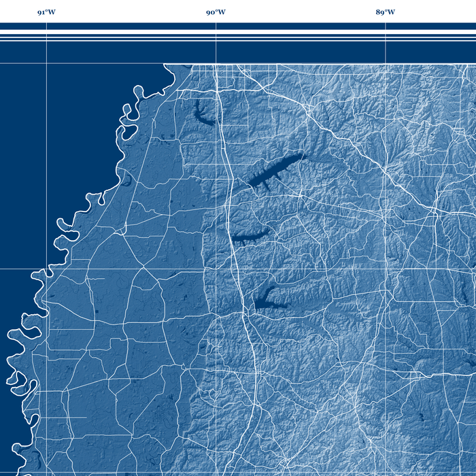Select the thin white stripes below the header band
Screen dimensions: 476x476
coord(238,37)
